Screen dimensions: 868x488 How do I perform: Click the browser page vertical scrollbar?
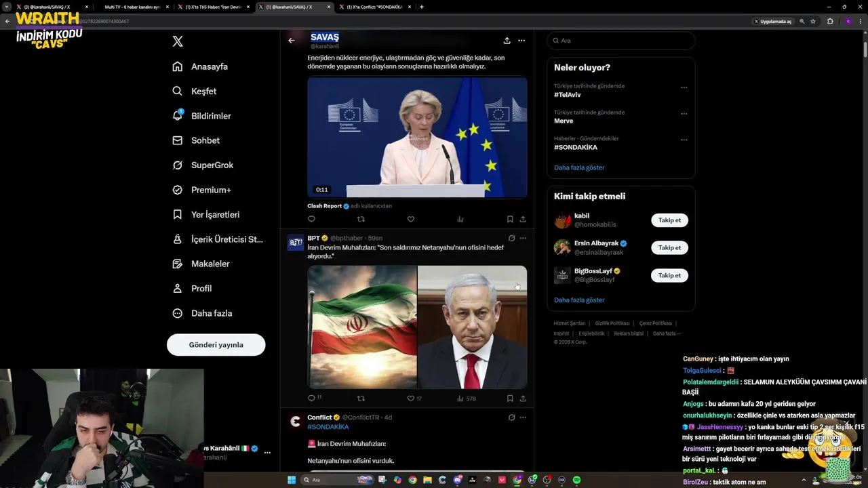point(865,49)
